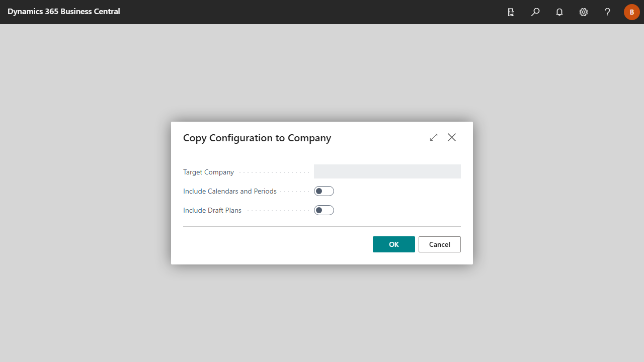
Task: Click the Include Draft Plans label
Action: pyautogui.click(x=212, y=210)
